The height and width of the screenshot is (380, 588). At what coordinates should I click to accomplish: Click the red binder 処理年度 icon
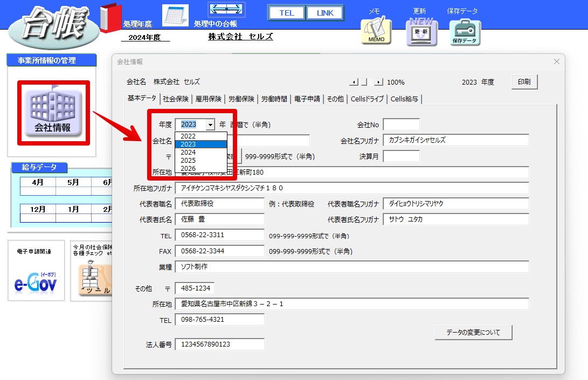click(x=110, y=18)
